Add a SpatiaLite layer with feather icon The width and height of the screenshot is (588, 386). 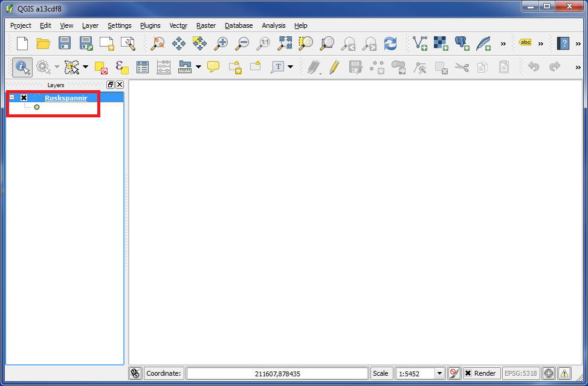483,44
